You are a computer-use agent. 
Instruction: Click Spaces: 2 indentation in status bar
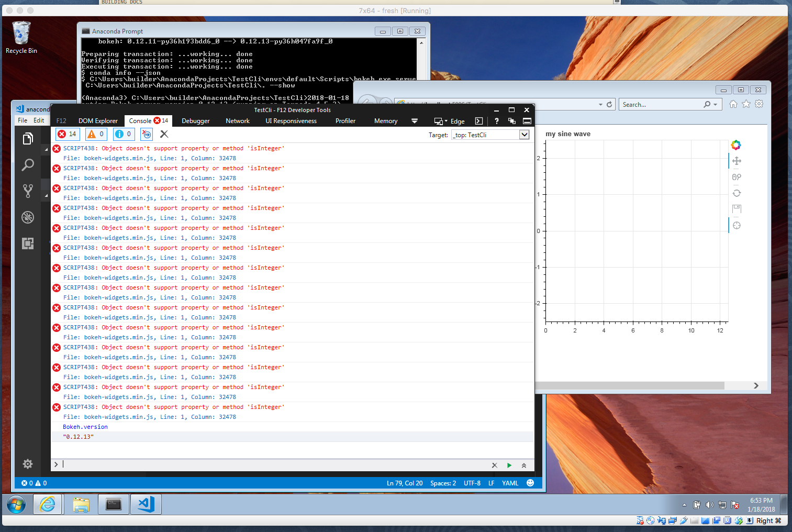coord(443,483)
